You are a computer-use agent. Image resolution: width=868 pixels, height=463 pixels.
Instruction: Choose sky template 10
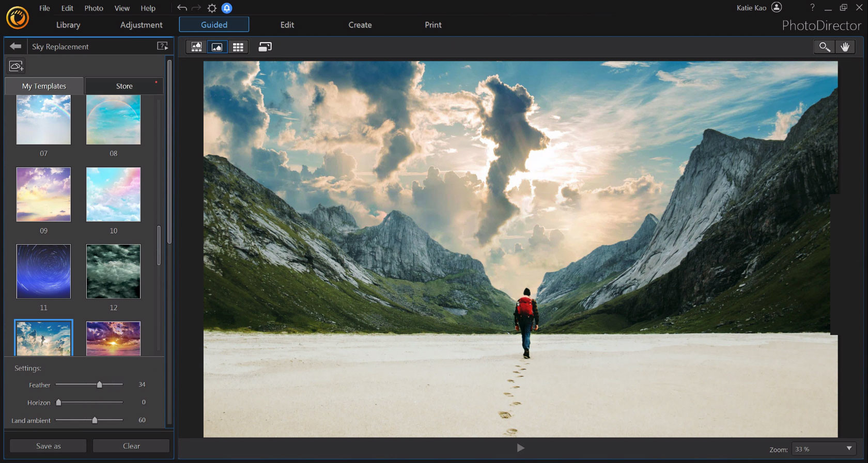click(x=113, y=195)
